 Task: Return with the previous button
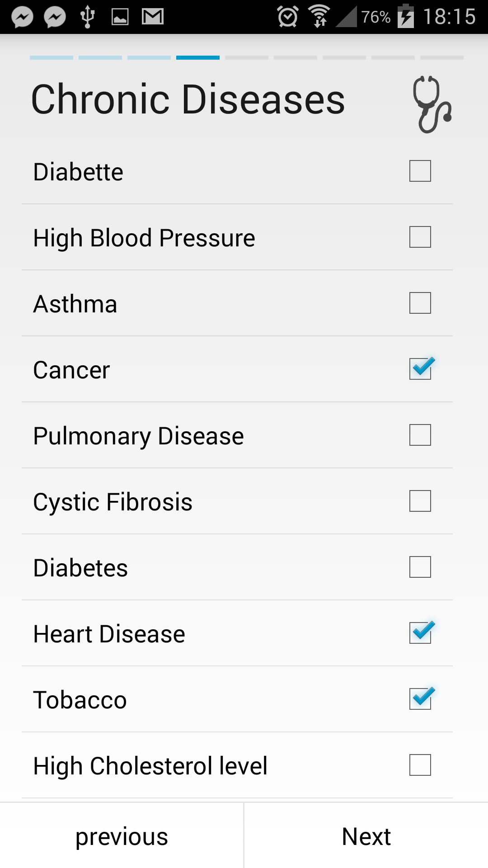(x=122, y=836)
